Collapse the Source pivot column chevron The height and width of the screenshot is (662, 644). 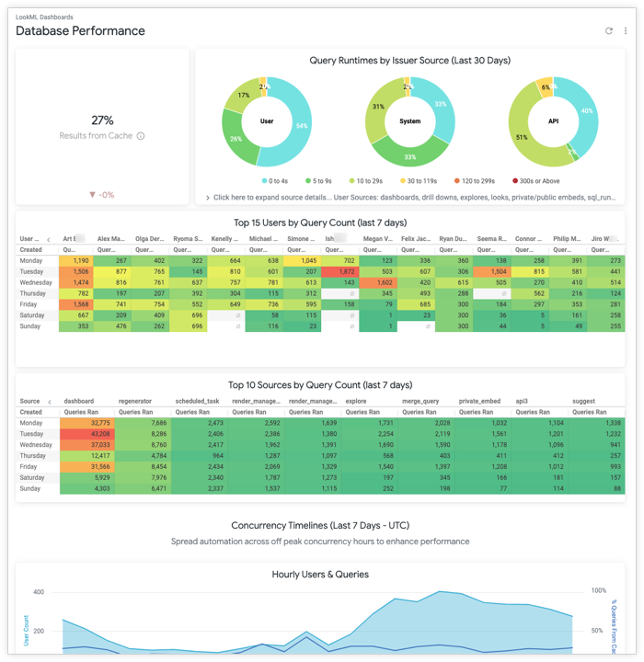[49, 402]
